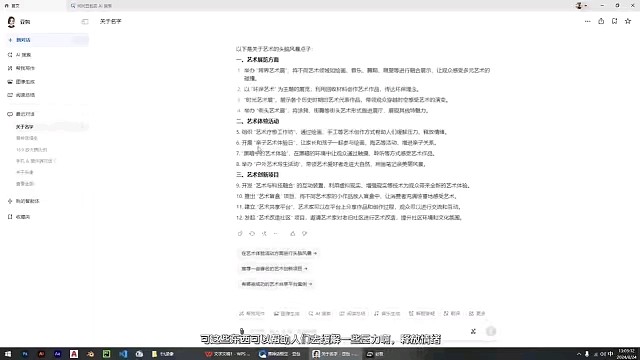Select AI 搜索 skill above the input box

(320, 313)
